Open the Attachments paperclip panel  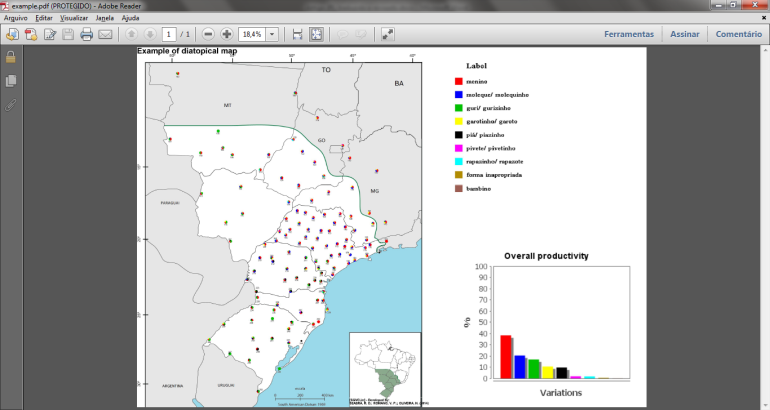[11, 103]
